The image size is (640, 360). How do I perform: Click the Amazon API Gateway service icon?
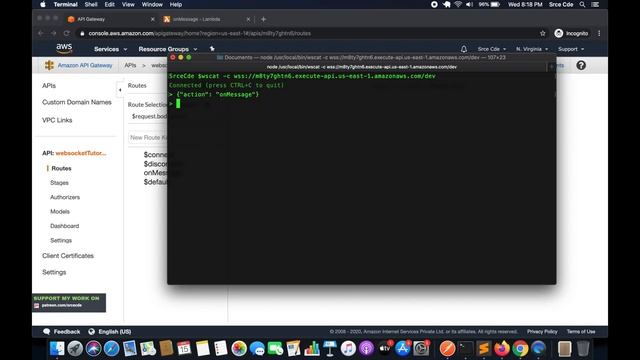[x=49, y=65]
